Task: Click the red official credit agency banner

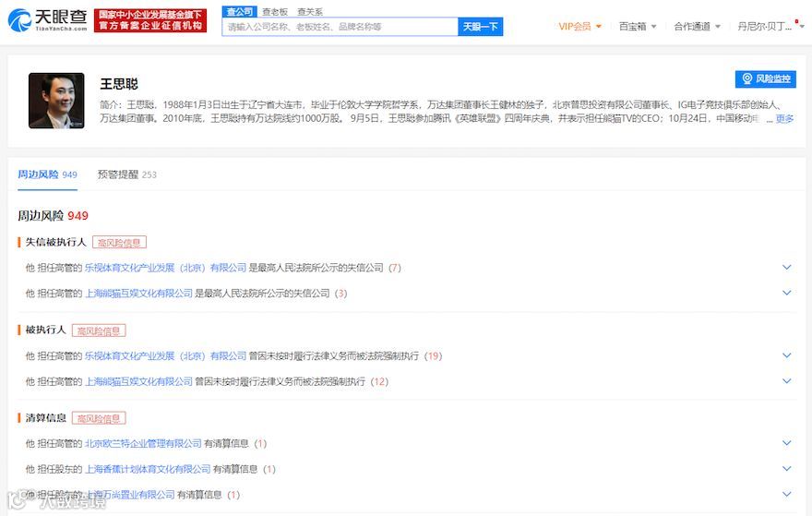Action: point(150,20)
